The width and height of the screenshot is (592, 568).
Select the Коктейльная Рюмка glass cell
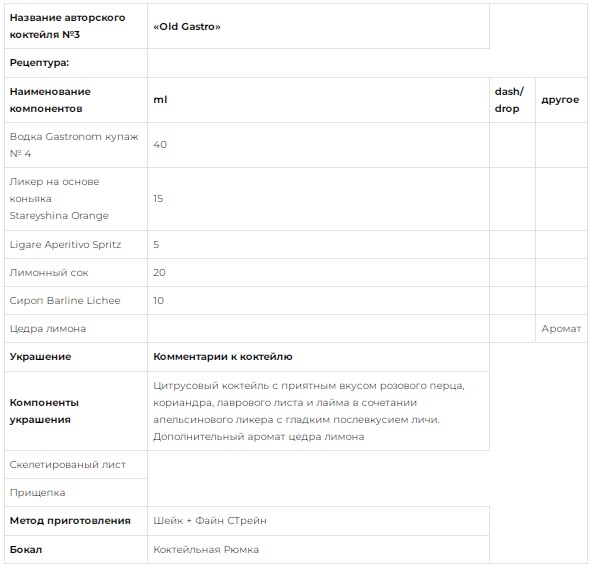[318, 549]
